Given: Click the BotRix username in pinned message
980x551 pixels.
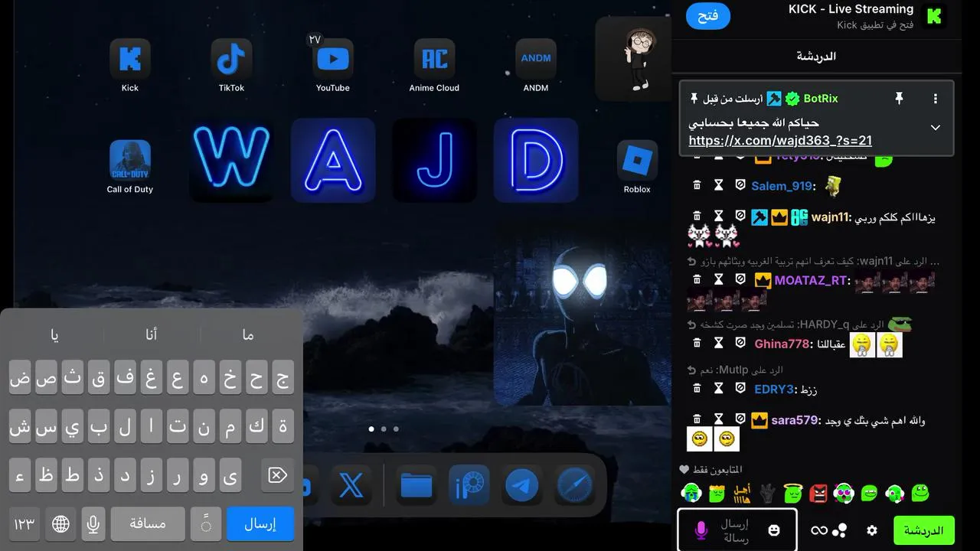Looking at the screenshot, I should pyautogui.click(x=821, y=99).
